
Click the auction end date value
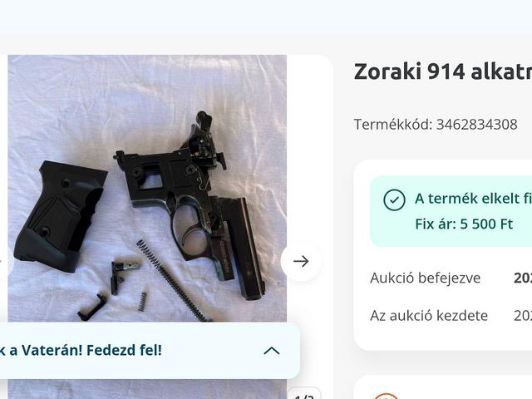click(x=523, y=278)
